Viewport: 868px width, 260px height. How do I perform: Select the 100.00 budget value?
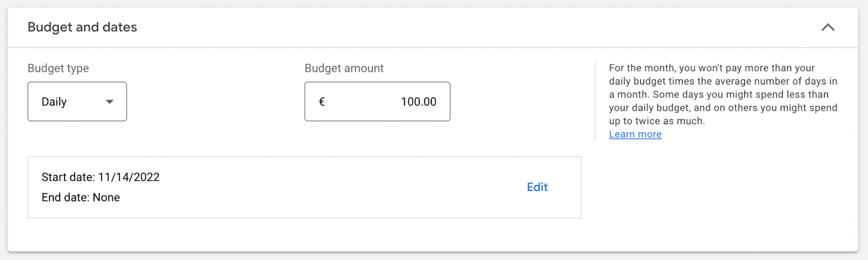[418, 102]
